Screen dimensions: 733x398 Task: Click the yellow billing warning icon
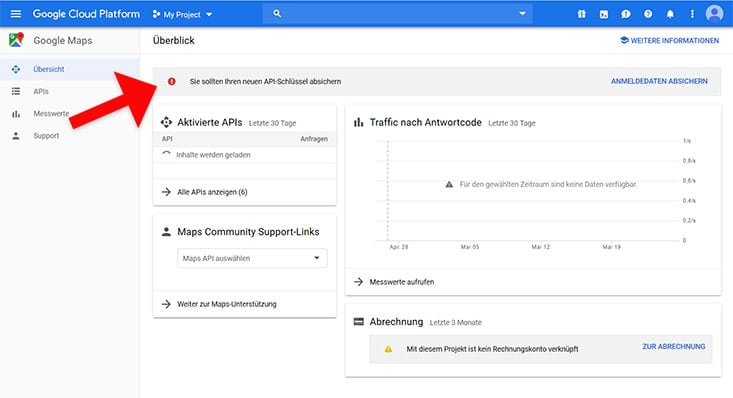click(388, 349)
